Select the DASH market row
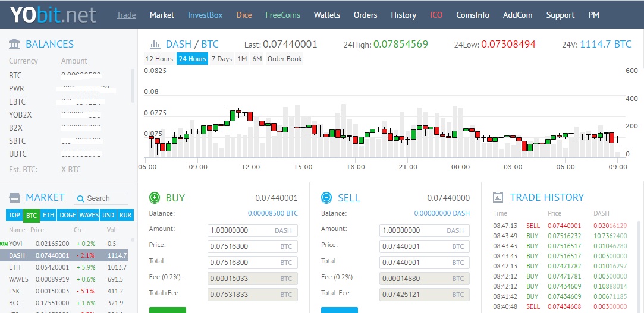 64,255
